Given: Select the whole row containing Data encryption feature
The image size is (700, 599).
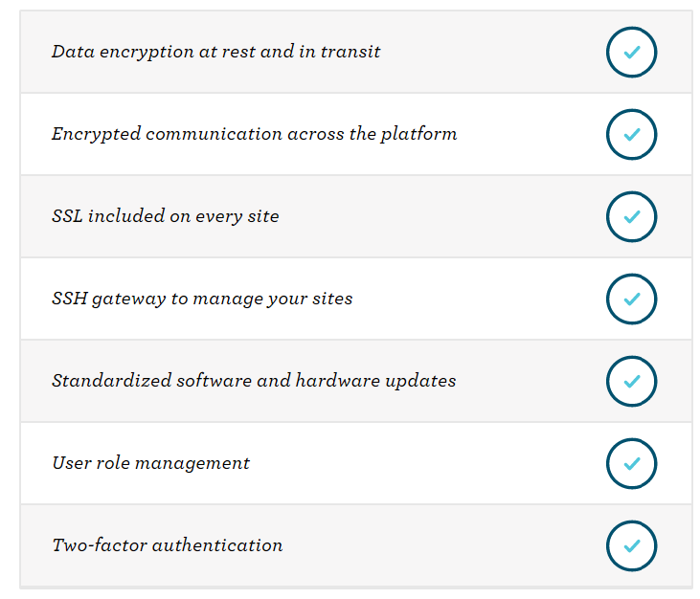Looking at the screenshot, I should coord(356,52).
